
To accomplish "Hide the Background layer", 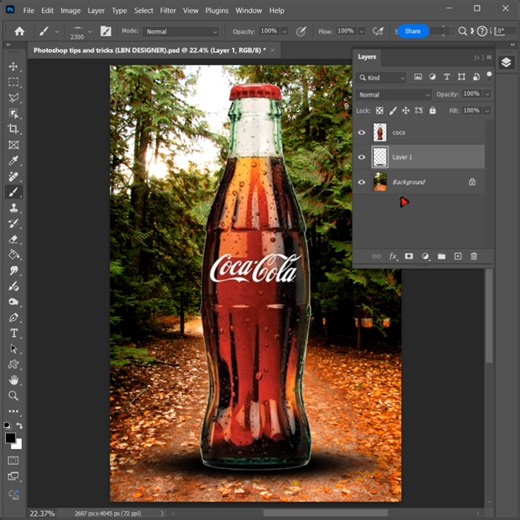I will point(362,182).
